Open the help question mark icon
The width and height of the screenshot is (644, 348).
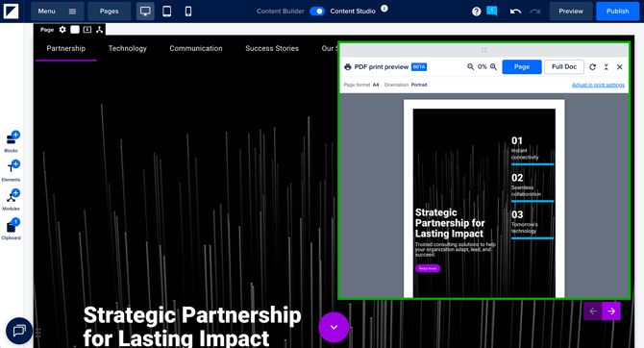(477, 12)
